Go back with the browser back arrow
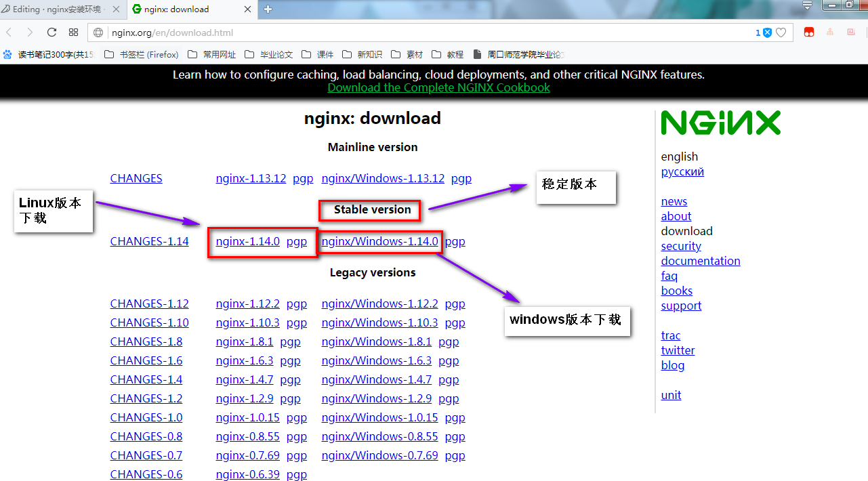 pyautogui.click(x=9, y=33)
